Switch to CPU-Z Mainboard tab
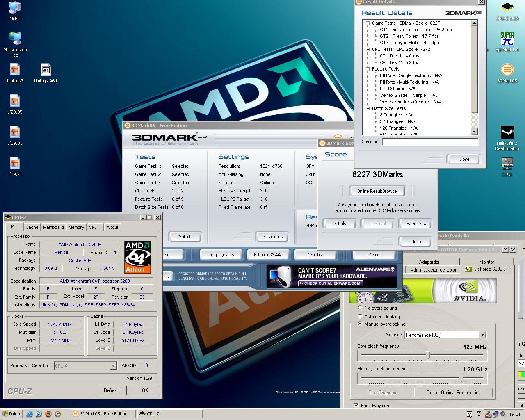The image size is (525, 420). pos(53,227)
